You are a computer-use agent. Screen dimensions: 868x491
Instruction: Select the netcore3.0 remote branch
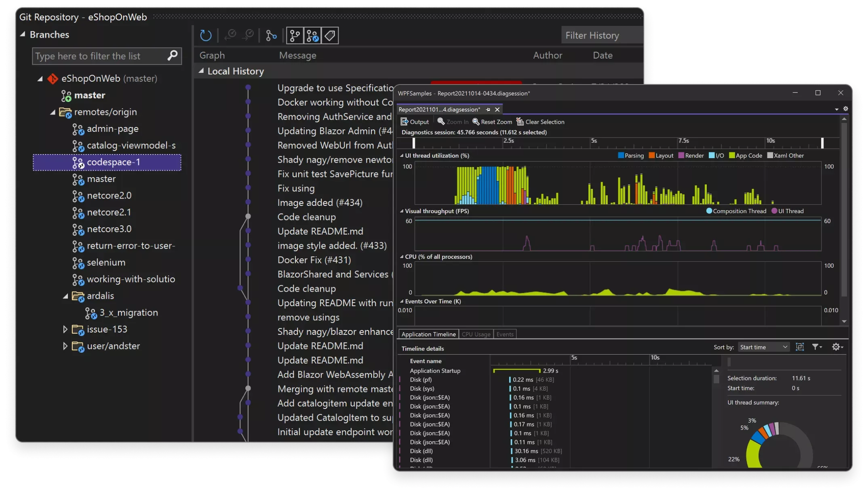109,229
